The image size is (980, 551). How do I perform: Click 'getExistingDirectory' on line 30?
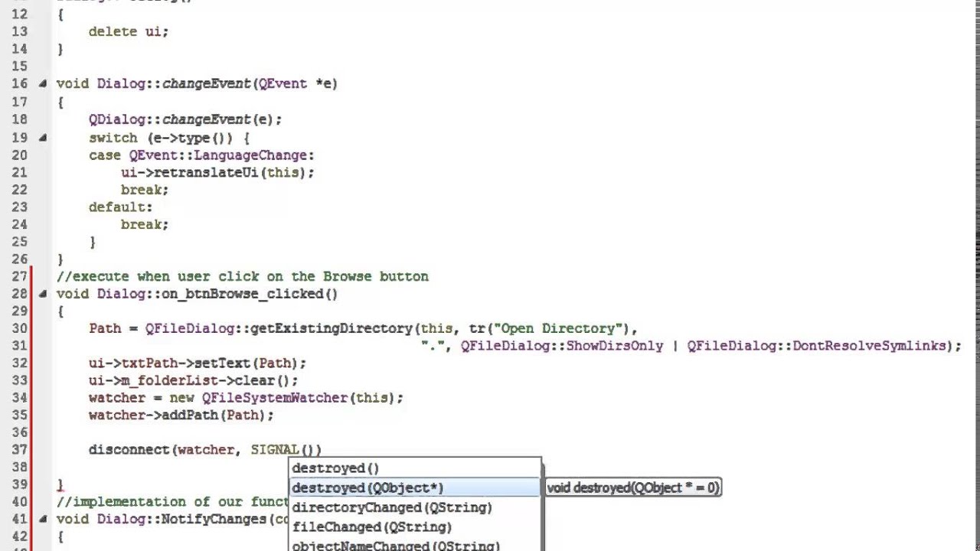click(332, 328)
